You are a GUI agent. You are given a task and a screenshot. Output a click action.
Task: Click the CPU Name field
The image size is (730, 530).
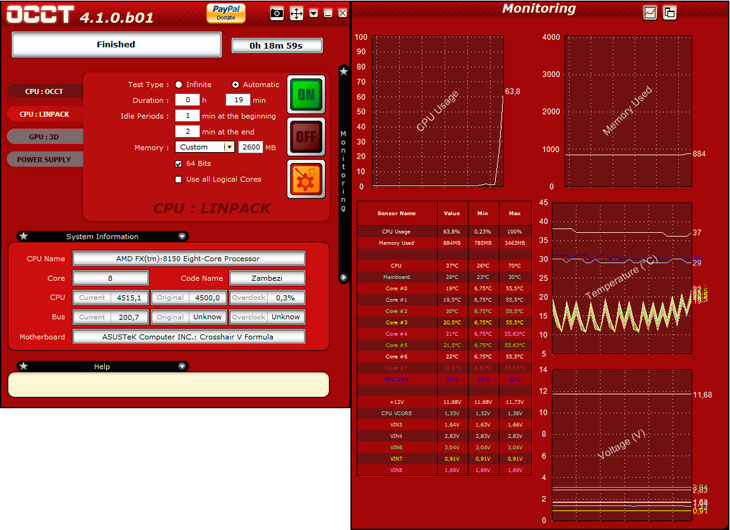[x=189, y=258]
